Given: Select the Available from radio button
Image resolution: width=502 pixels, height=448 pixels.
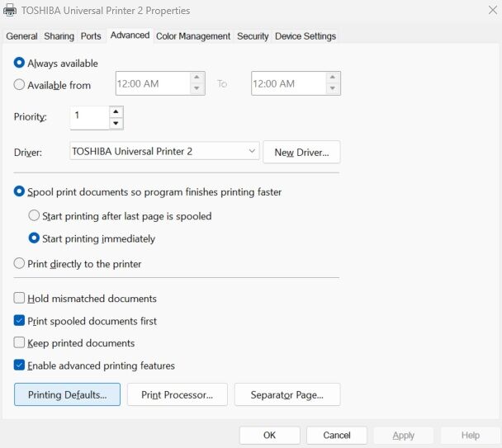Looking at the screenshot, I should (20, 84).
